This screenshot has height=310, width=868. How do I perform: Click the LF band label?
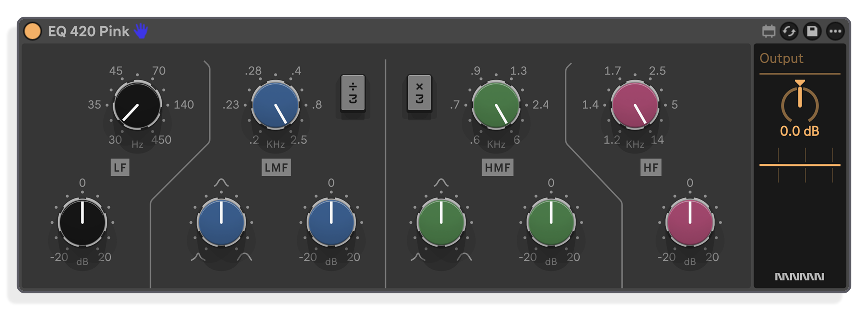(120, 167)
